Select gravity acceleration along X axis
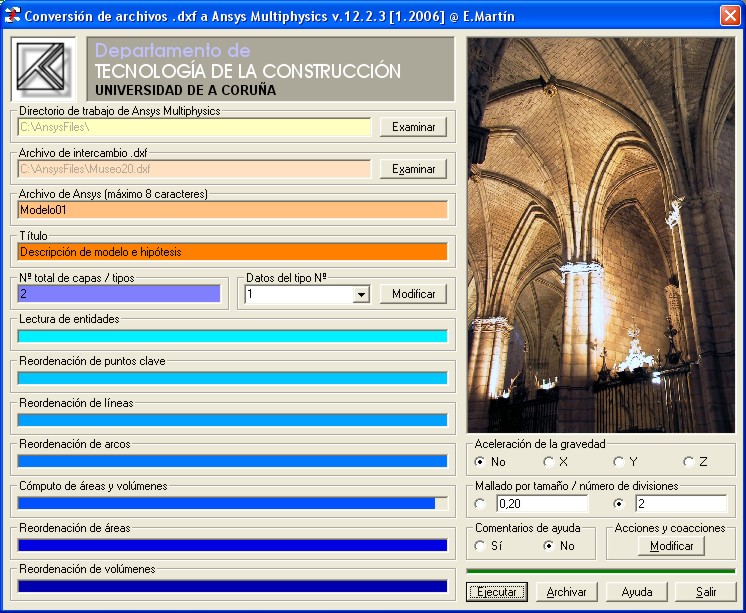This screenshot has height=613, width=746. 549,462
